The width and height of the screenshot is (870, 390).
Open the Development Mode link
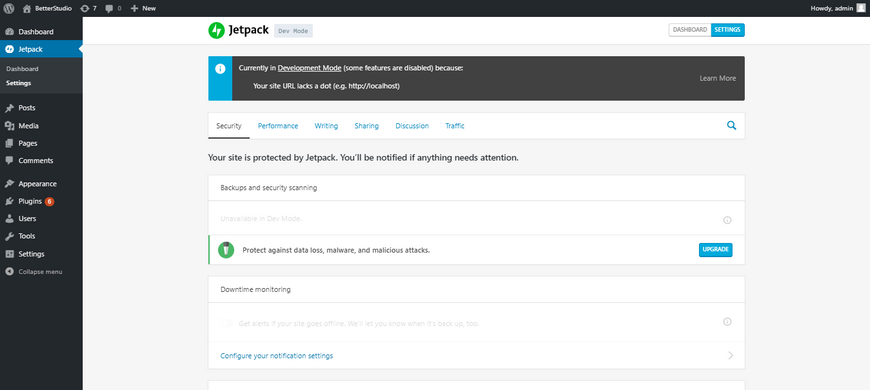(310, 68)
